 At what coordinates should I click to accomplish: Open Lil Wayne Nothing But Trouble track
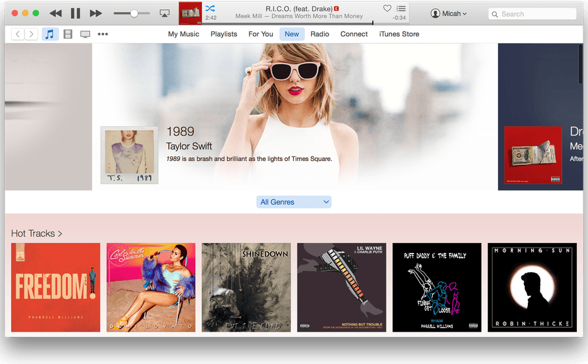(342, 288)
